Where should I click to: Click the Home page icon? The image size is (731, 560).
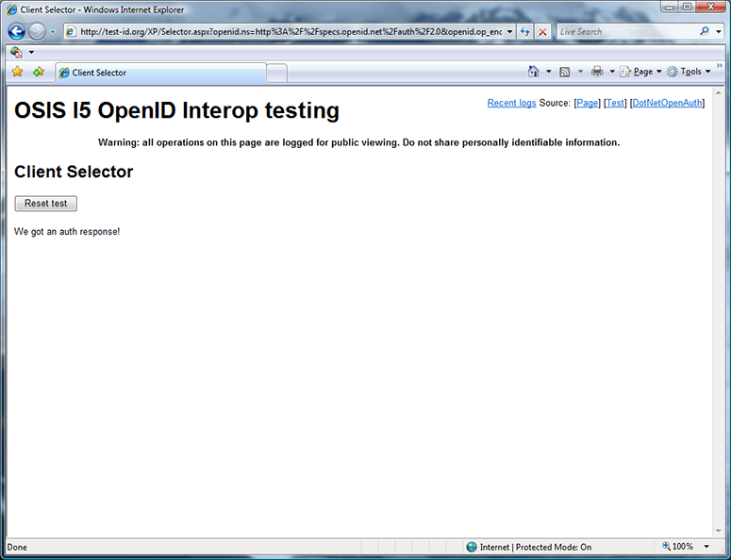tap(534, 72)
